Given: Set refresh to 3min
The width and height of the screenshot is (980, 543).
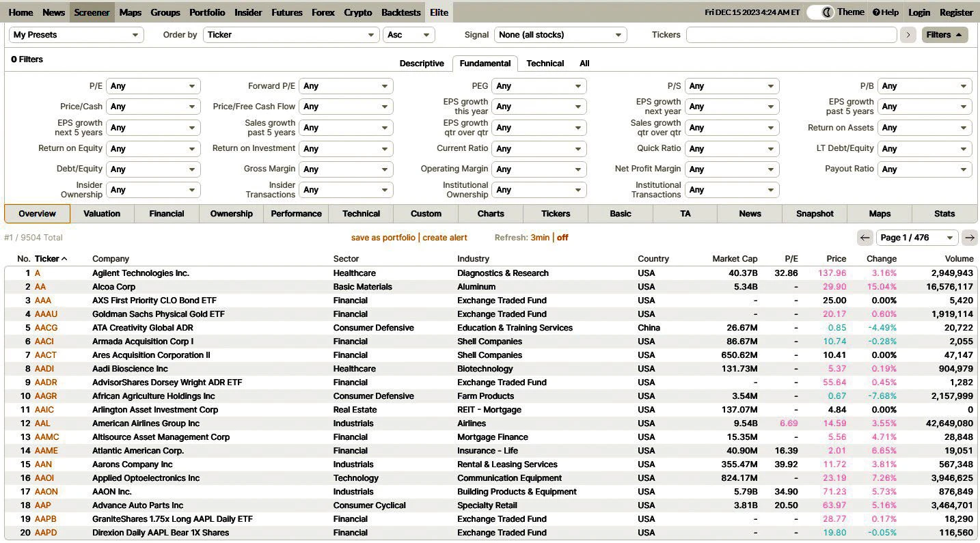Looking at the screenshot, I should 540,238.
